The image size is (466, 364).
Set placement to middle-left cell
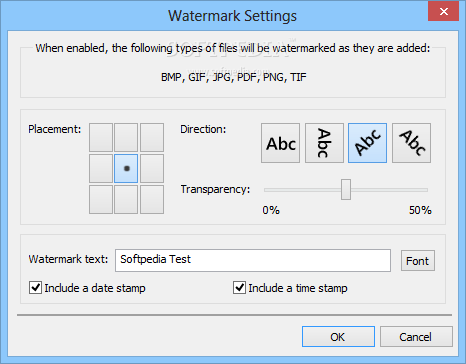[x=101, y=168]
